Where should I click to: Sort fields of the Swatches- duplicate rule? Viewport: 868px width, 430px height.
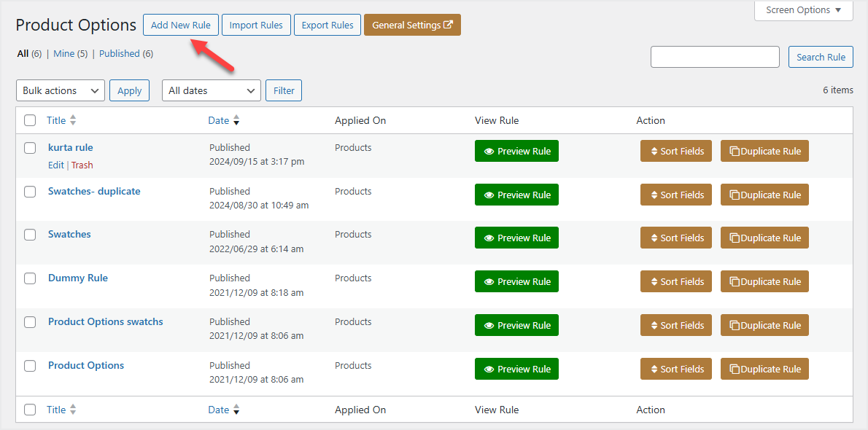676,195
